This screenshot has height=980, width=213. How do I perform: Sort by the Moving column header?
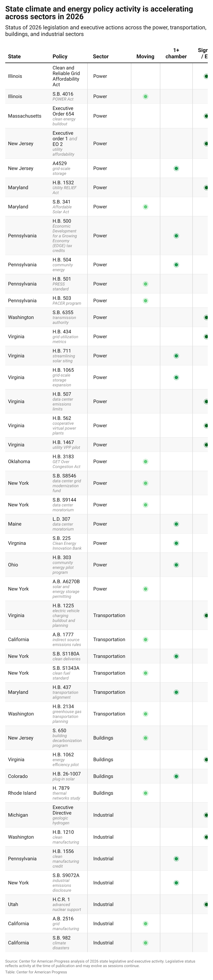[x=145, y=56]
